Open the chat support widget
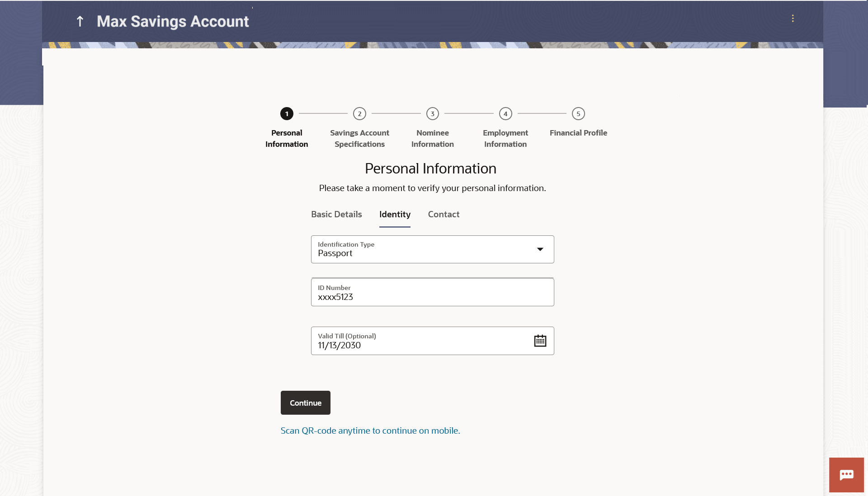This screenshot has width=868, height=496. point(846,475)
